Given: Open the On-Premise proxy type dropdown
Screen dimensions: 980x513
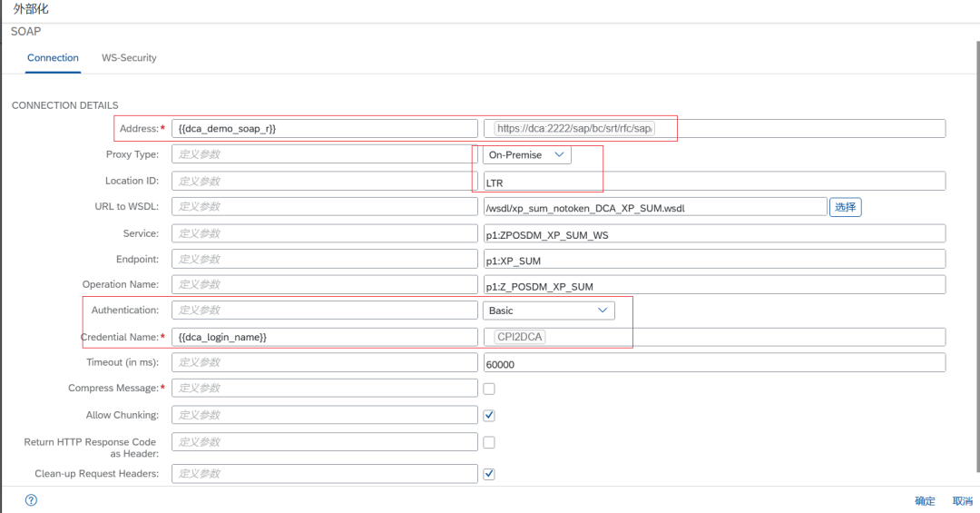Looking at the screenshot, I should click(x=527, y=154).
